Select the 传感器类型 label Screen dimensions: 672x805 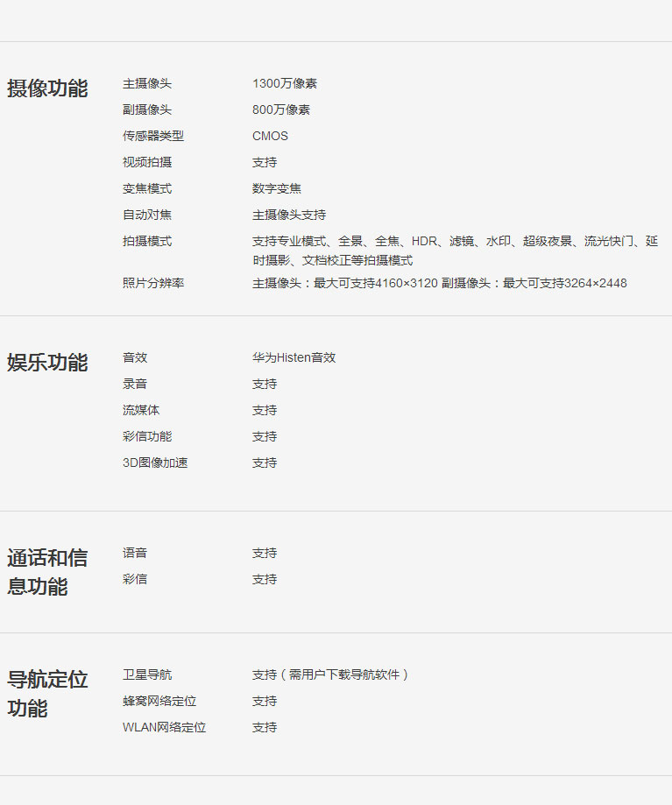pyautogui.click(x=153, y=136)
